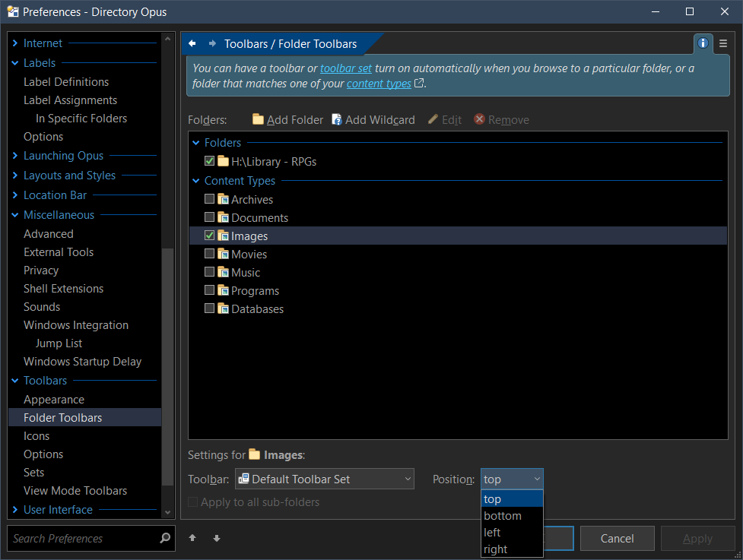The height and width of the screenshot is (560, 743).
Task: Collapse the Content Types group
Action: tap(196, 181)
